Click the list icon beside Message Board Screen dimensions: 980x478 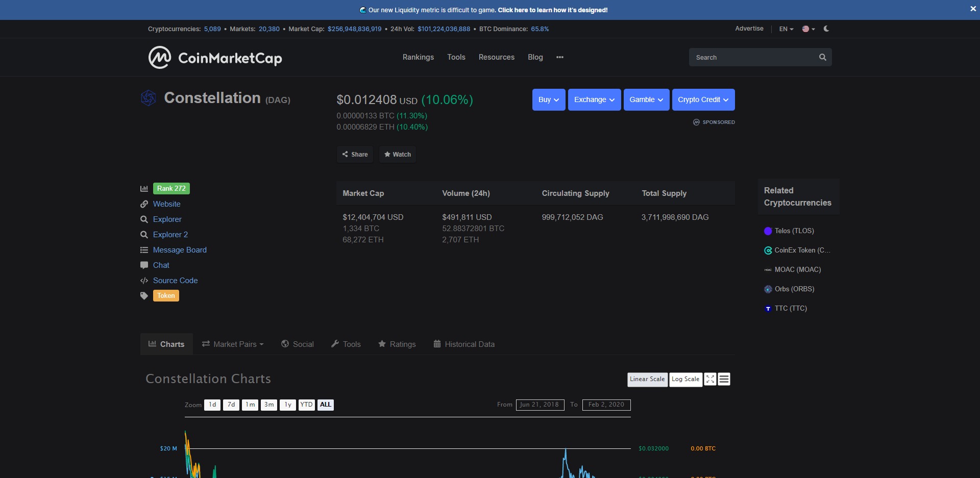144,250
